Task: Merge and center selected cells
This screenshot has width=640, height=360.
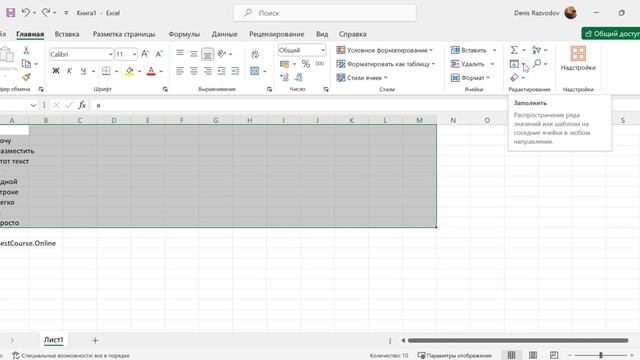Action: [255, 71]
